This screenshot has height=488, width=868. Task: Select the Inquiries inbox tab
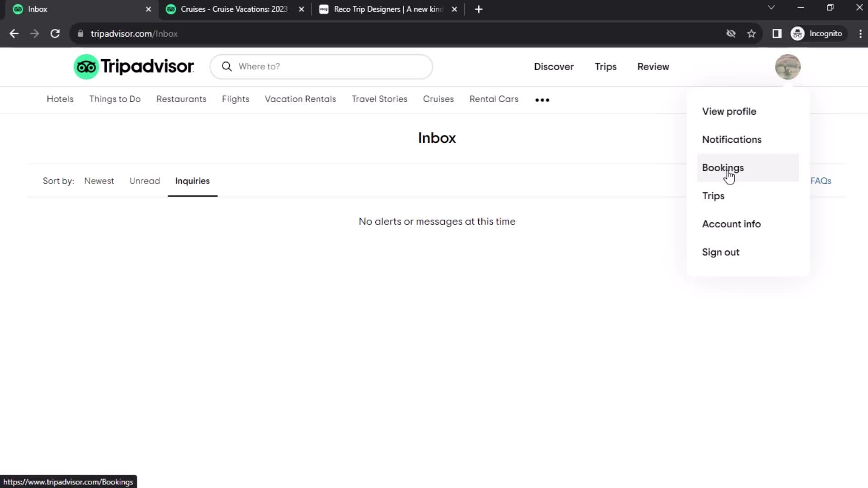[x=192, y=181]
